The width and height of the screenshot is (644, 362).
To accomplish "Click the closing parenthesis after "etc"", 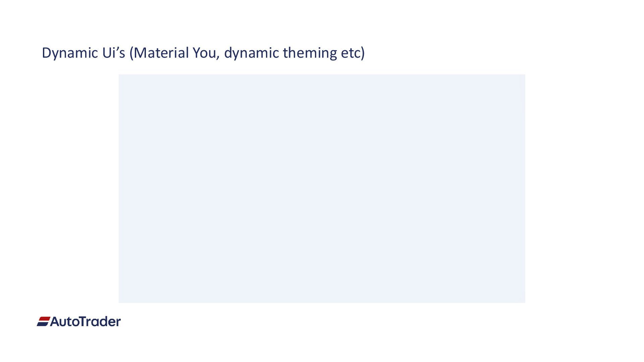I will (x=363, y=53).
